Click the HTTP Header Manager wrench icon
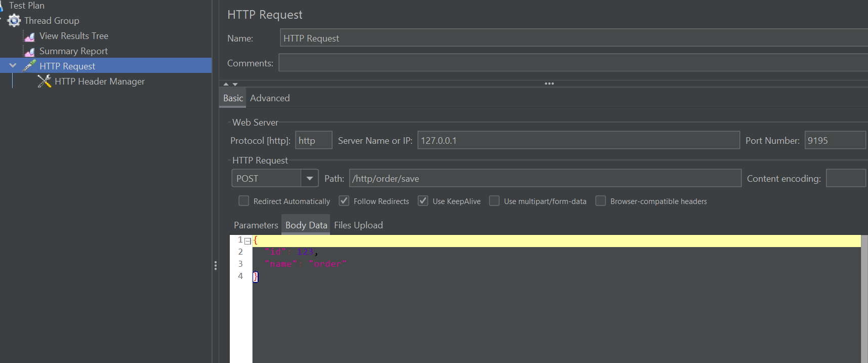 [x=45, y=82]
